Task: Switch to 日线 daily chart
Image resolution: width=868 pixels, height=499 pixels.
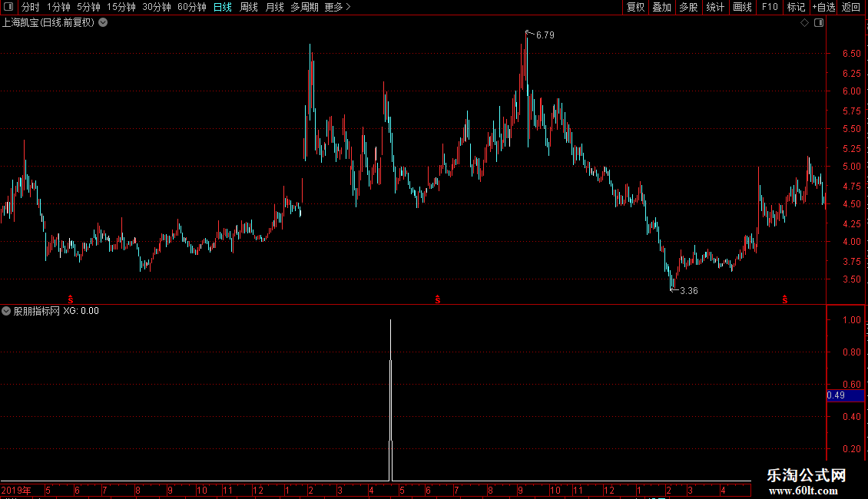Action: tap(223, 7)
